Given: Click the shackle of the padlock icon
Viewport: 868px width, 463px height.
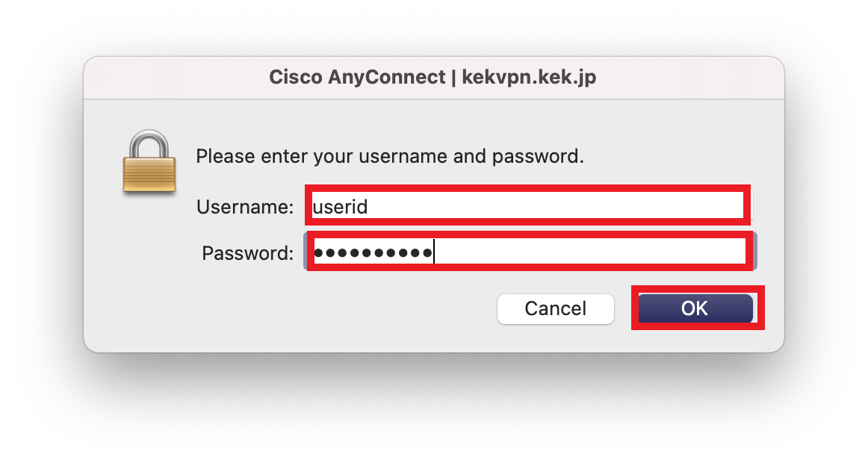Looking at the screenshot, I should click(149, 142).
